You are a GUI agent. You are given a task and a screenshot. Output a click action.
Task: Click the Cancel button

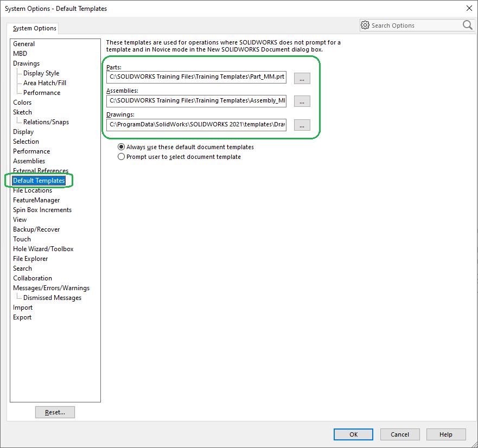click(400, 434)
